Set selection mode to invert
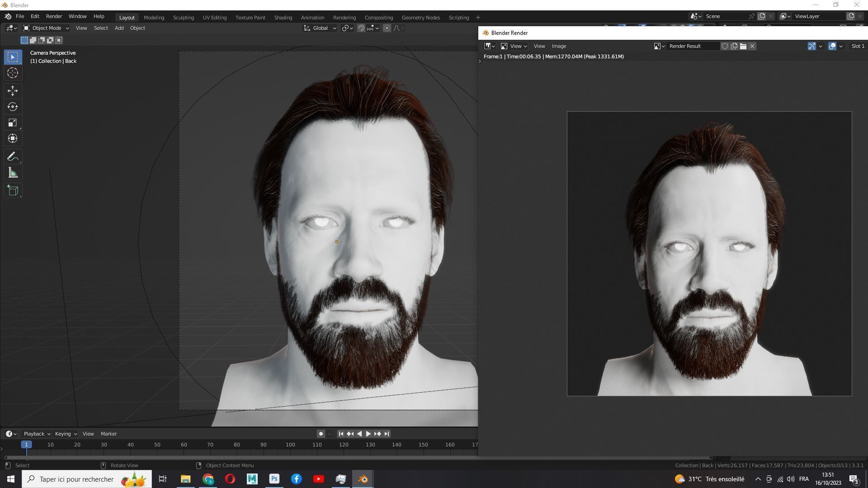868x488 pixels. [x=50, y=40]
